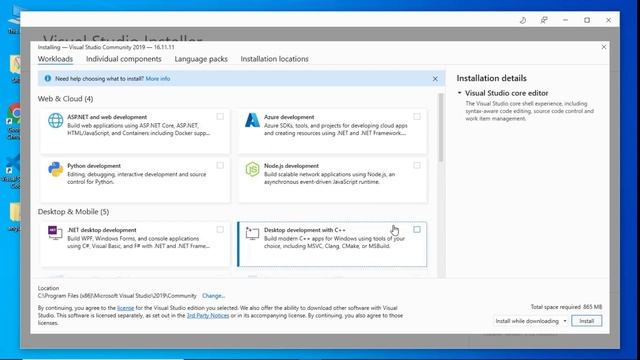This screenshot has height=360, width=640.
Task: Click the Python development logo icon
Action: pos(56,169)
